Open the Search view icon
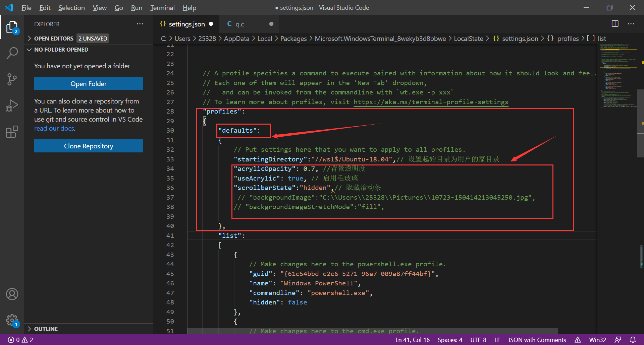The image size is (644, 345). (x=12, y=53)
